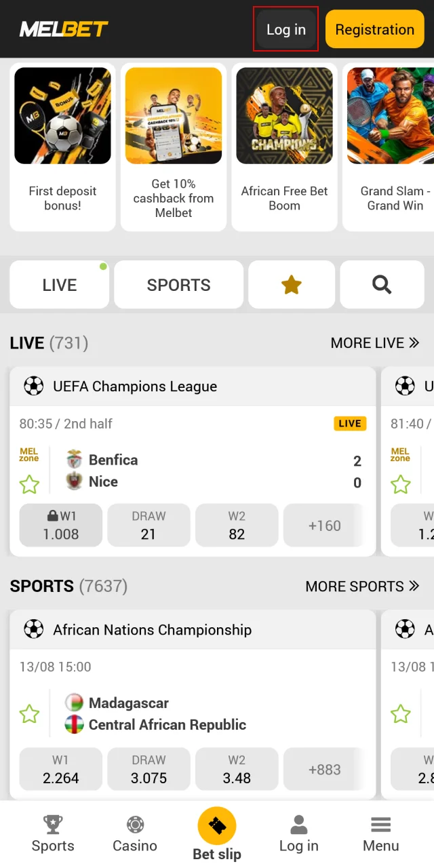434x868 pixels.
Task: Open Casino chip icon in bottom bar
Action: [x=135, y=825]
